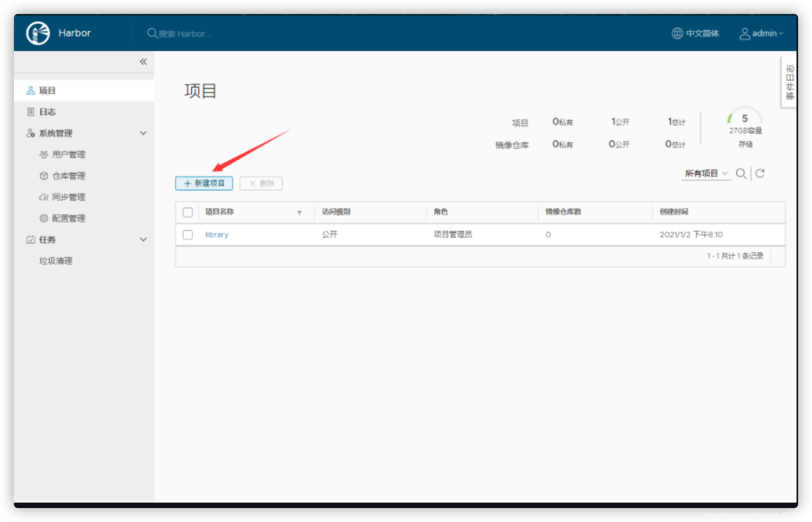The height and width of the screenshot is (522, 812).
Task: Click the 任务 calendar-check icon
Action: [31, 239]
